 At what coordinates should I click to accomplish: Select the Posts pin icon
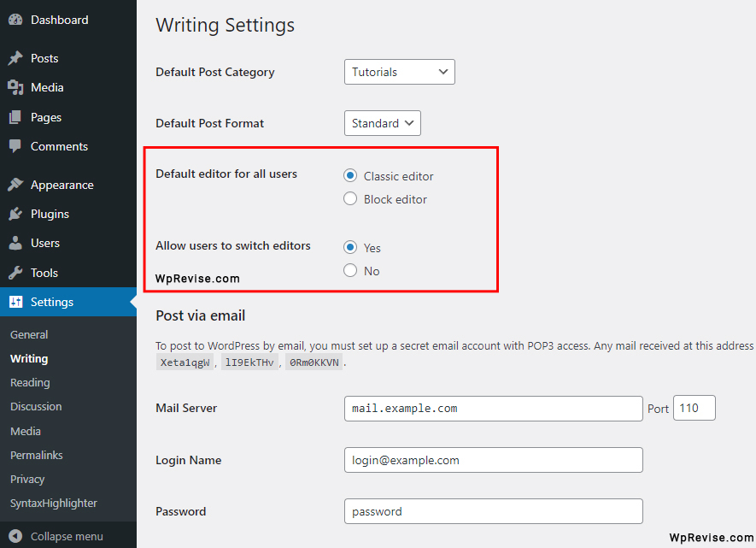[17, 57]
